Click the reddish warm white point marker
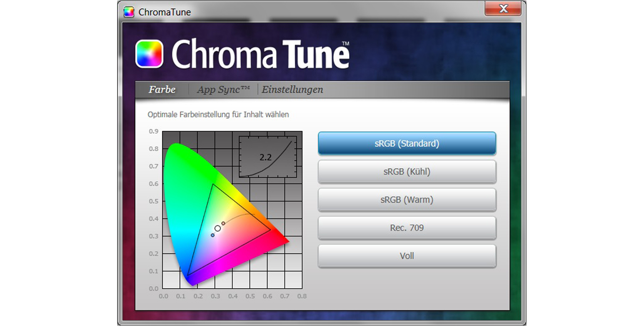Screen dimensions: 644x326 pyautogui.click(x=223, y=223)
